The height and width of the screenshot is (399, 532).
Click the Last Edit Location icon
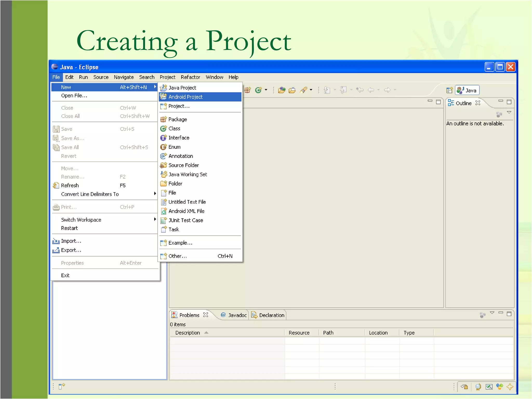coord(360,90)
